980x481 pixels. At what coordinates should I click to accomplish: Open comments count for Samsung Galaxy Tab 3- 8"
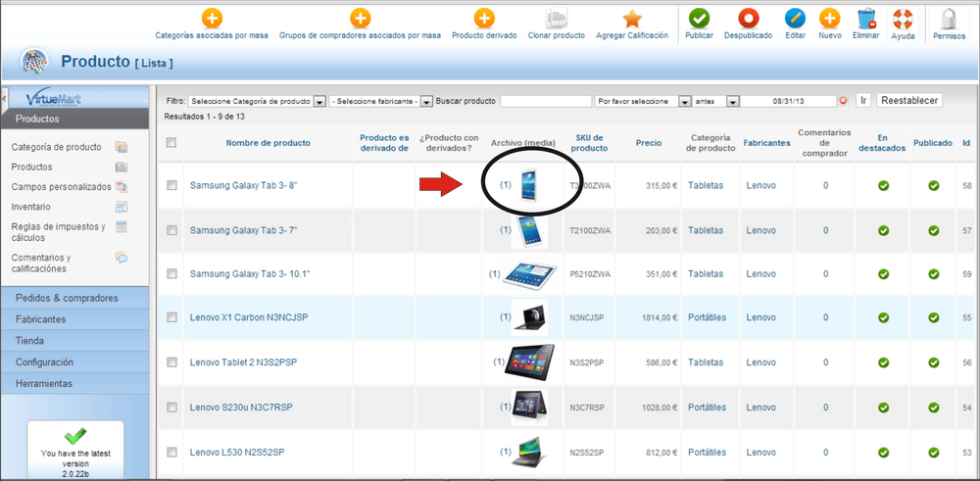coord(825,185)
